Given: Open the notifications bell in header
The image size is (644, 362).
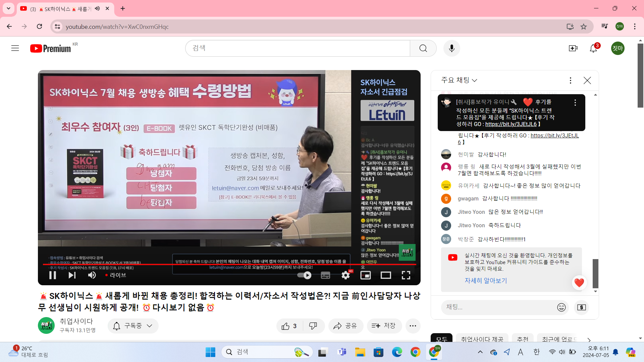Looking at the screenshot, I should [x=593, y=48].
